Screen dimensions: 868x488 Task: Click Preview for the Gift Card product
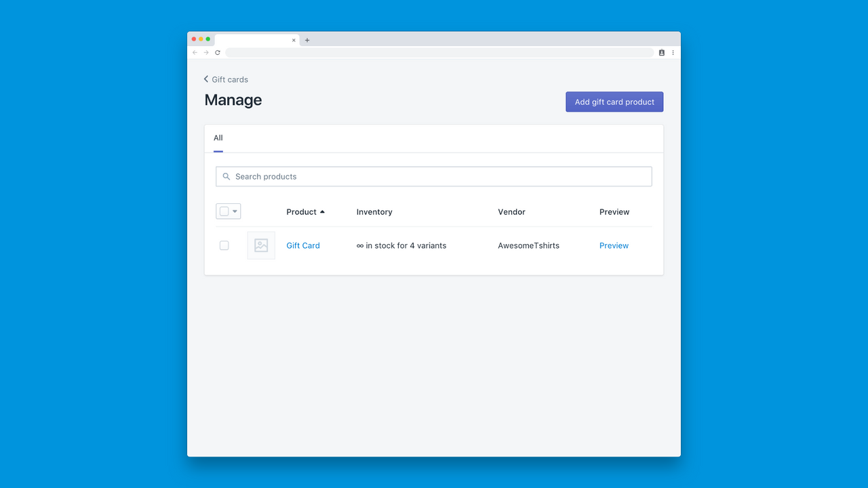[613, 245]
